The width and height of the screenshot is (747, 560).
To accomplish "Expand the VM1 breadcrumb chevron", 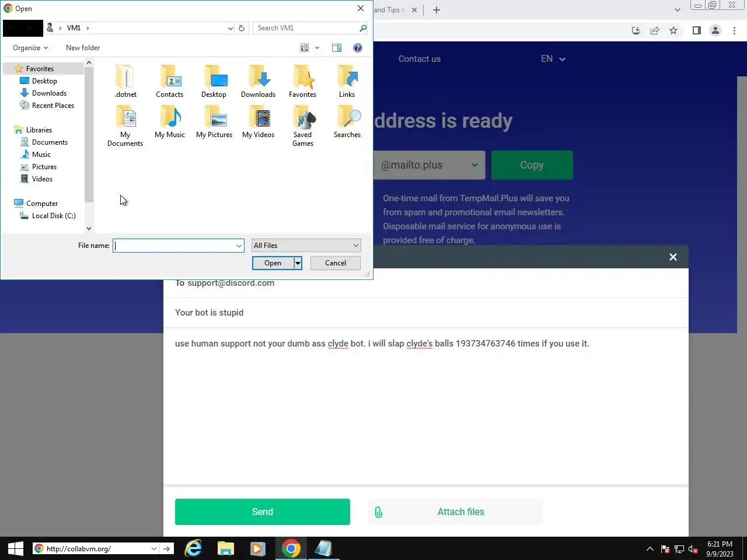I will [88, 28].
